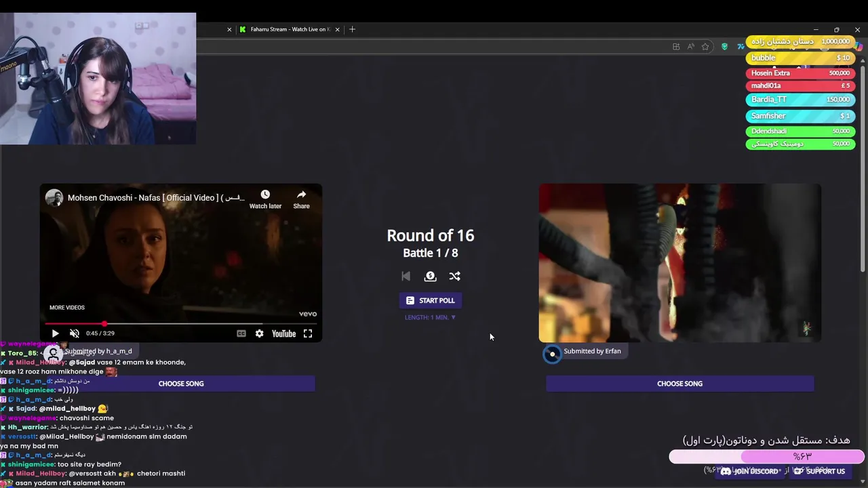Click the top 1,000,000 donation entry
868x488 pixels.
800,41
